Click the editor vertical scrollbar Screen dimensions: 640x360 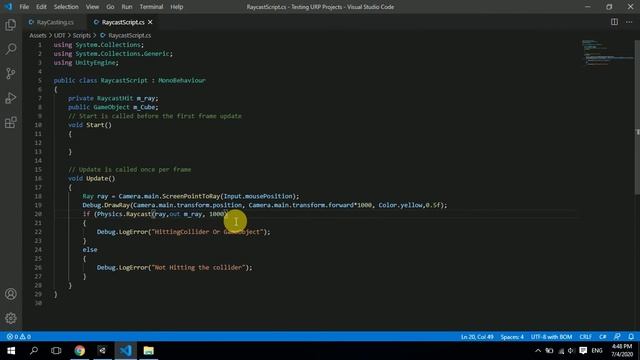(x=637, y=118)
